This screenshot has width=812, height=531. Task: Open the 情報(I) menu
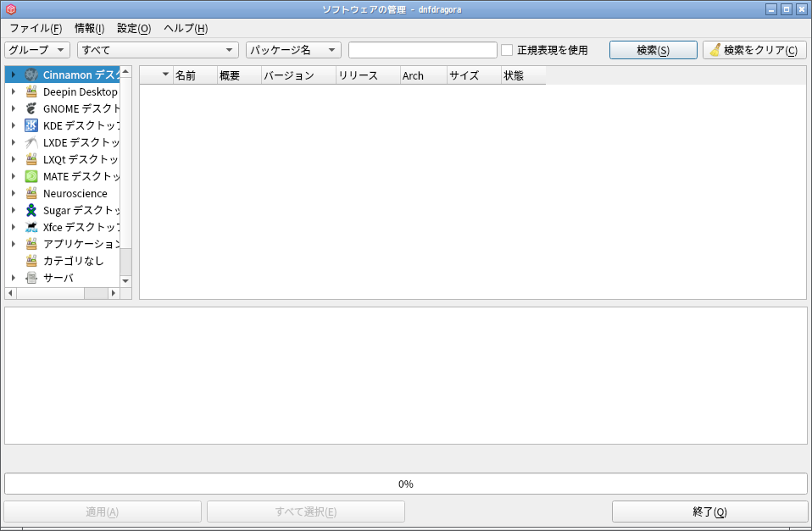(90, 29)
